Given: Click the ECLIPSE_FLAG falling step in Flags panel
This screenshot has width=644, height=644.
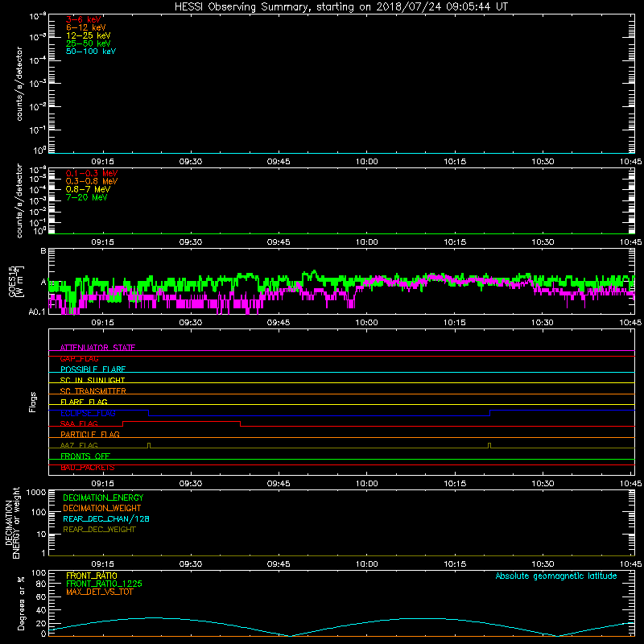Looking at the screenshot, I should click(148, 413).
